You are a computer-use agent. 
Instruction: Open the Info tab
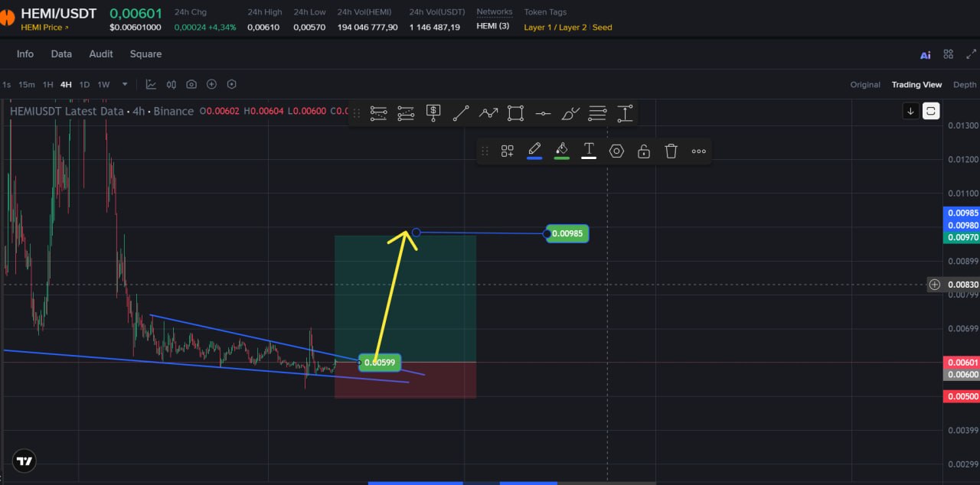point(25,54)
